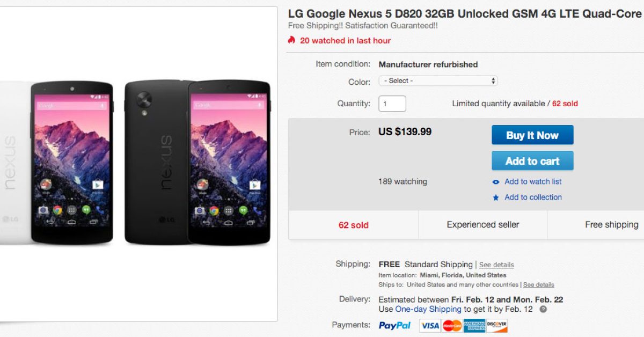Click the Add to watch list link
Viewport: 644px width, 337px height.
(533, 182)
